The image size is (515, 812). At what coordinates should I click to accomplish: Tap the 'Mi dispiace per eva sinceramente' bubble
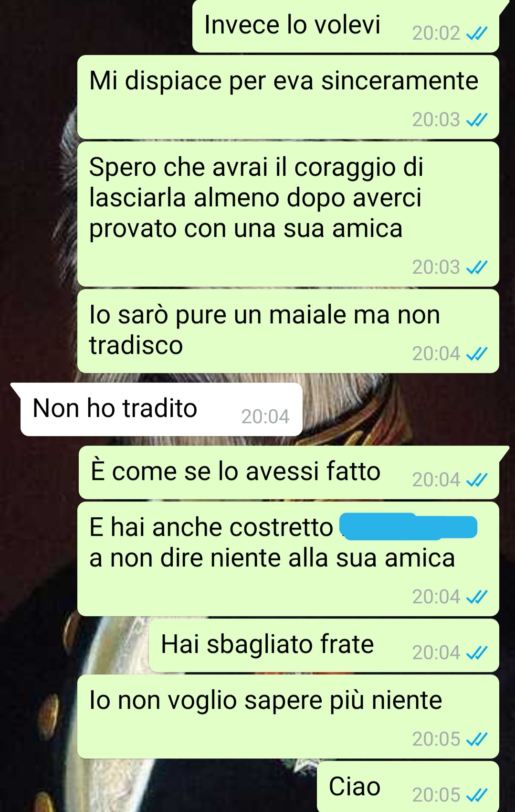(288, 97)
